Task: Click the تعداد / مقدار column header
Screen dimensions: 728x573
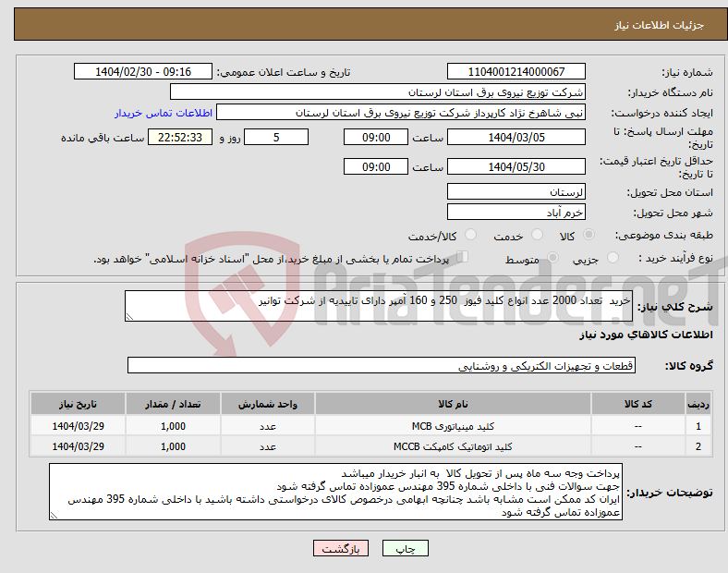Action: (x=173, y=404)
